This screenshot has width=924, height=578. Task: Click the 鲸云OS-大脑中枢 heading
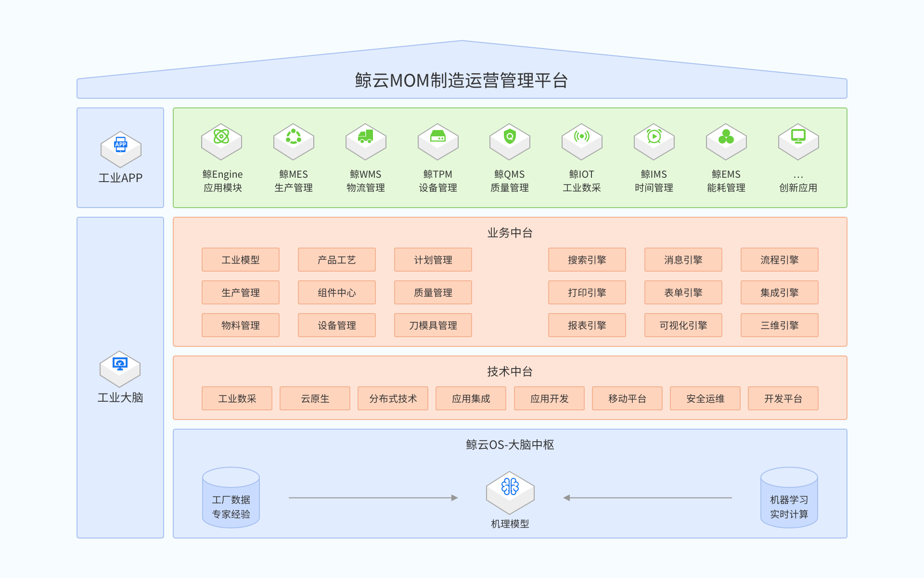510,445
